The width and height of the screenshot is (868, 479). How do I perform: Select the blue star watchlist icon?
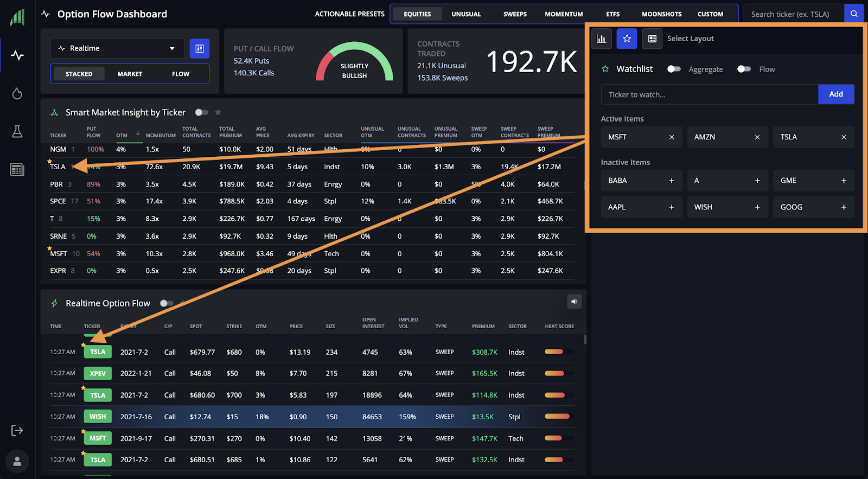(627, 39)
